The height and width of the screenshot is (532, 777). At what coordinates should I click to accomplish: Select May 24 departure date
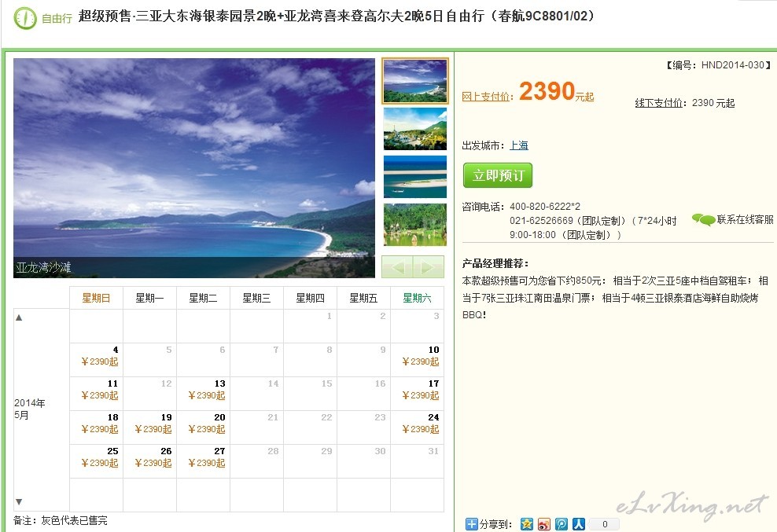[418, 427]
